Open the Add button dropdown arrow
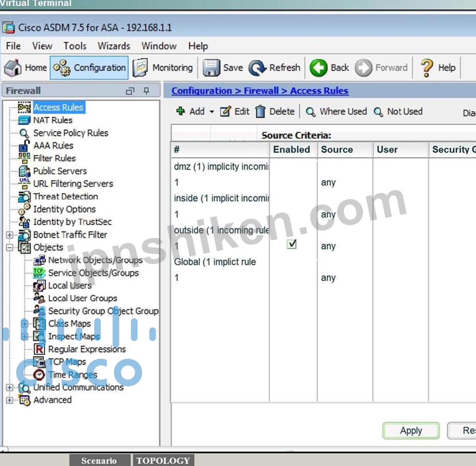476x466 pixels. (x=212, y=112)
